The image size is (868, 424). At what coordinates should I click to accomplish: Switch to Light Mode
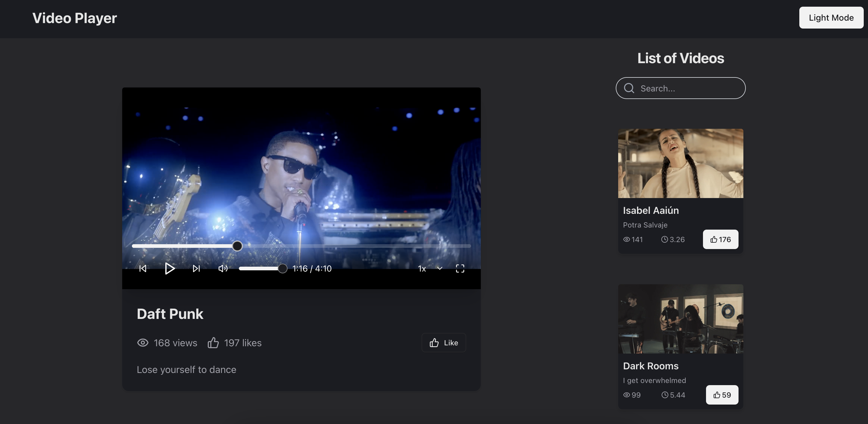click(831, 18)
